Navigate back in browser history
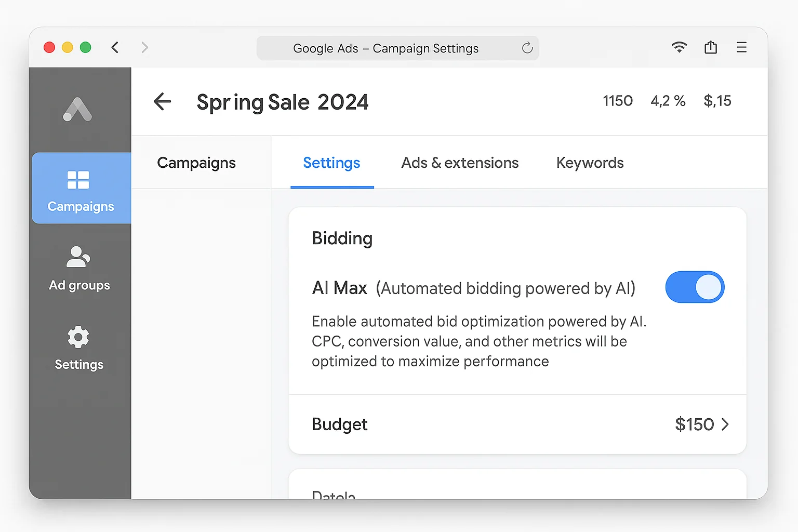Image resolution: width=798 pixels, height=532 pixels. [115, 47]
